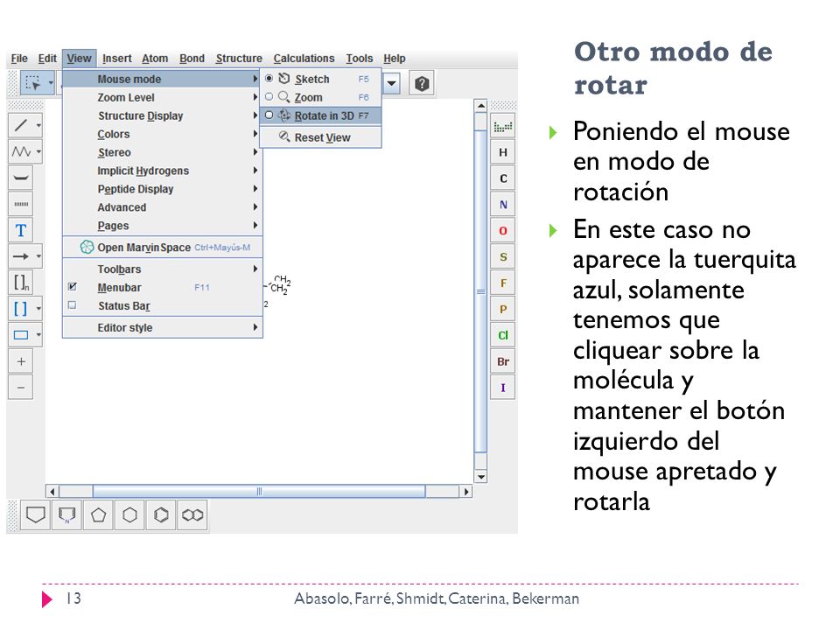The width and height of the screenshot is (840, 630).
Task: Open the Toolbars submenu entry
Action: [x=163, y=269]
